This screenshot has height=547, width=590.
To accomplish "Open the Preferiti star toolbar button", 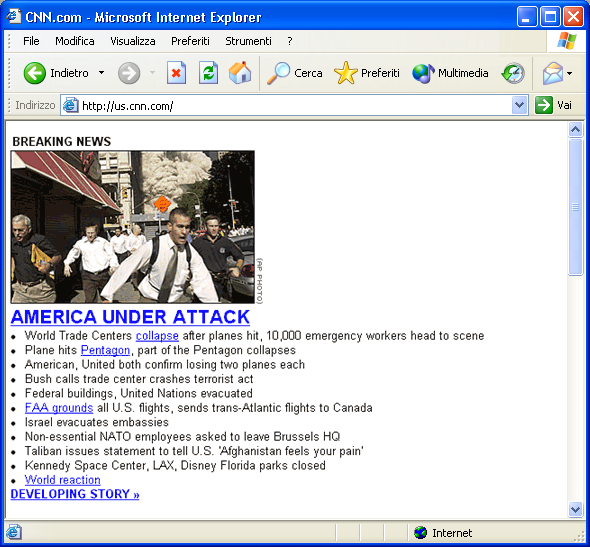I will click(x=366, y=73).
